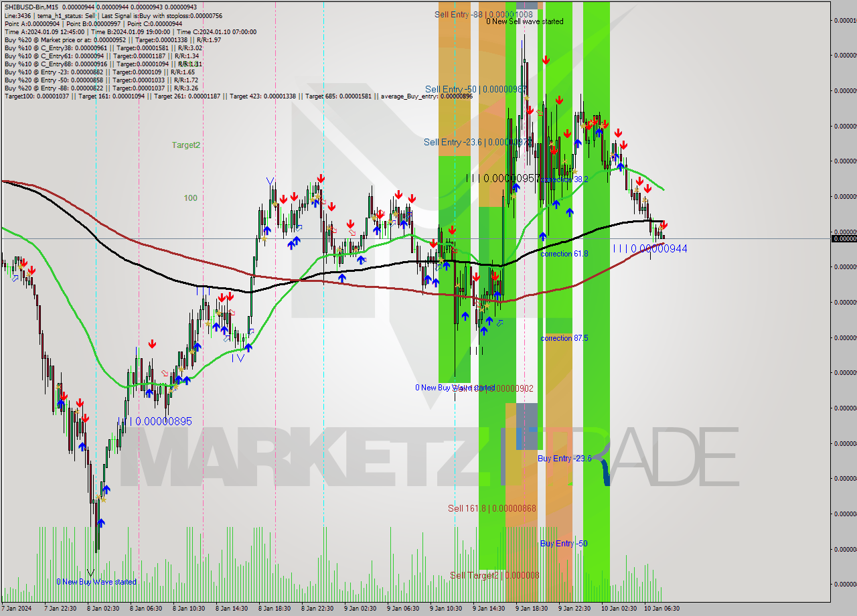Select the 'Sell Entry -88 | 0.00001008' label
857x616 pixels.
pos(483,14)
